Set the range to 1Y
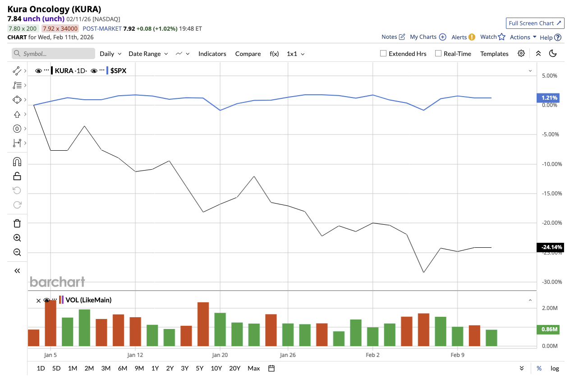This screenshot has height=389, width=588. (x=155, y=368)
